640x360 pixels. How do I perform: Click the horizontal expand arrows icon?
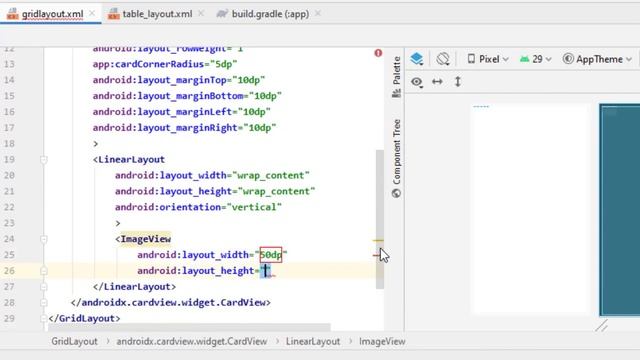437,82
